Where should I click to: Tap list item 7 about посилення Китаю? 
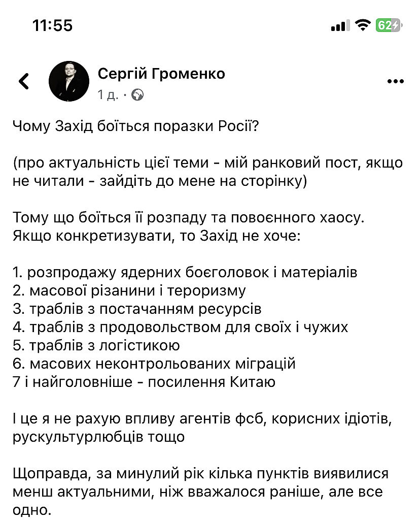[144, 382]
